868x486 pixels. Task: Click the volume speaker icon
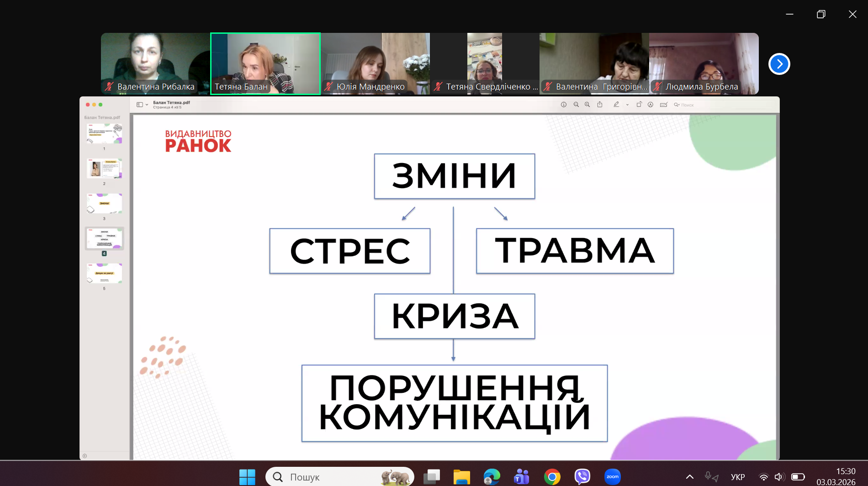tap(779, 477)
